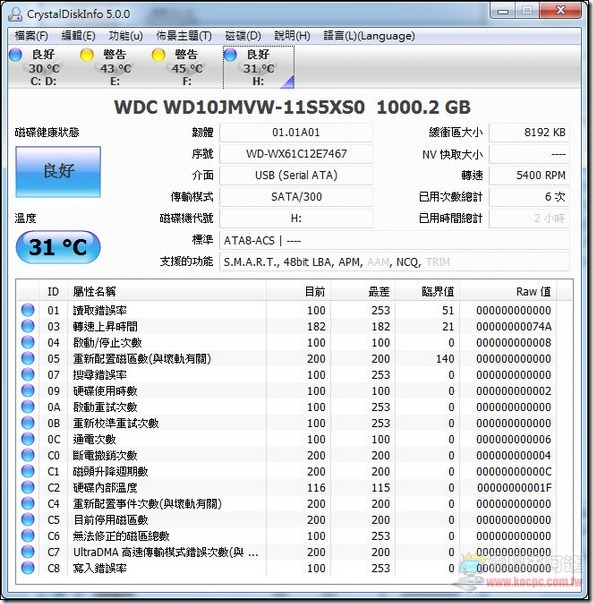Select the 通電次數 attribute row
This screenshot has height=604, width=593.
click(286, 439)
